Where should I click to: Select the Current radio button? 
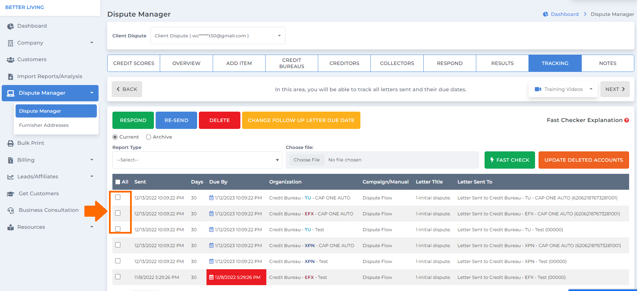tap(115, 137)
